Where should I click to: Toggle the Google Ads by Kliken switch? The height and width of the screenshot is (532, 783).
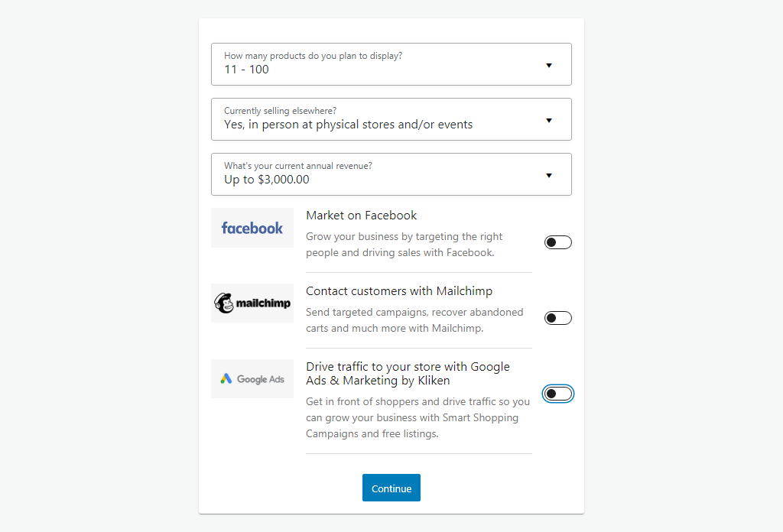tap(557, 394)
